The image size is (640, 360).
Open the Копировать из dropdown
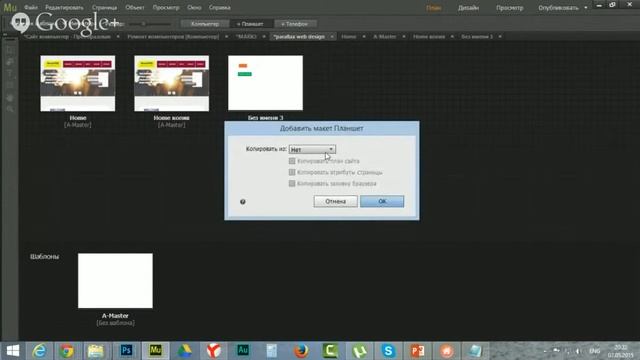pos(312,149)
